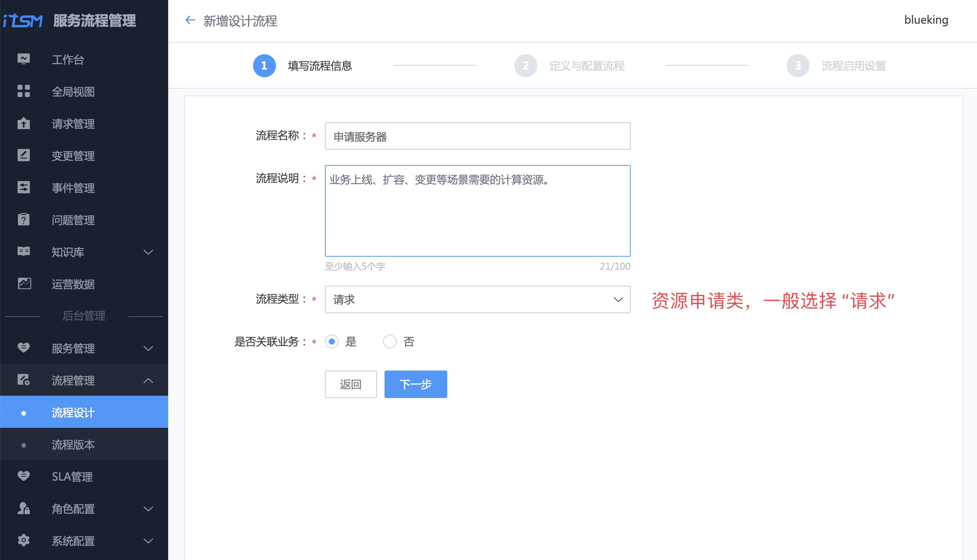The image size is (977, 560).
Task: Open 流程版本 submenu item
Action: (73, 445)
